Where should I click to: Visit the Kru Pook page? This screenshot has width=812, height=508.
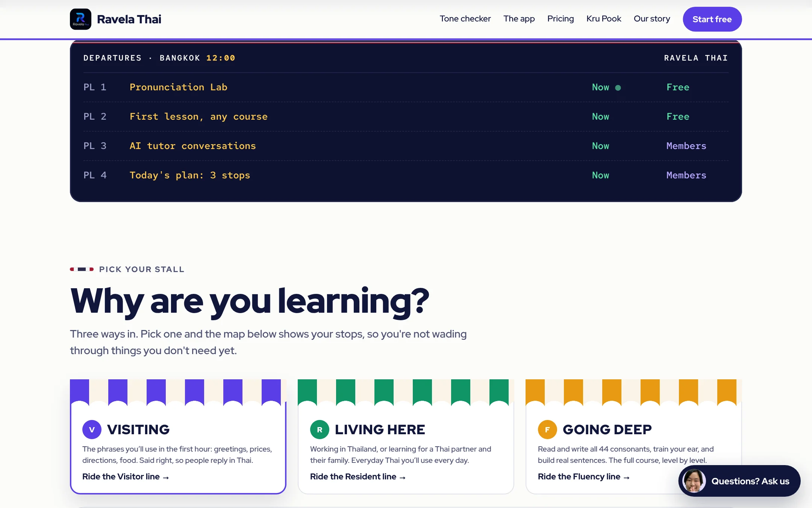[604, 19]
